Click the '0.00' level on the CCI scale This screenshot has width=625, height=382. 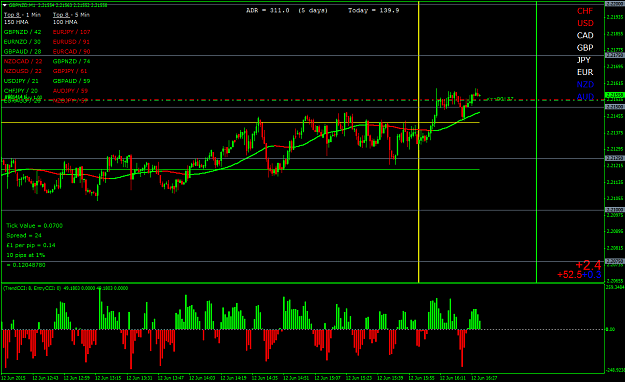(x=610, y=329)
